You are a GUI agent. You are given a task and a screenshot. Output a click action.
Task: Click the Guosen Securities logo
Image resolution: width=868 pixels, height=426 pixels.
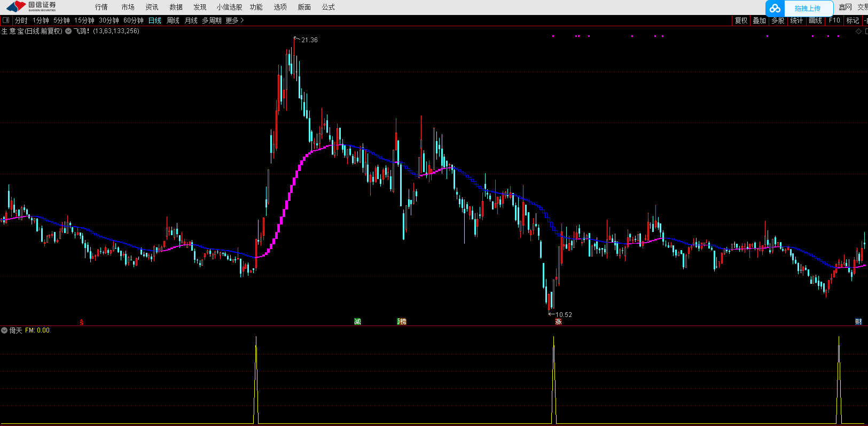point(31,7)
